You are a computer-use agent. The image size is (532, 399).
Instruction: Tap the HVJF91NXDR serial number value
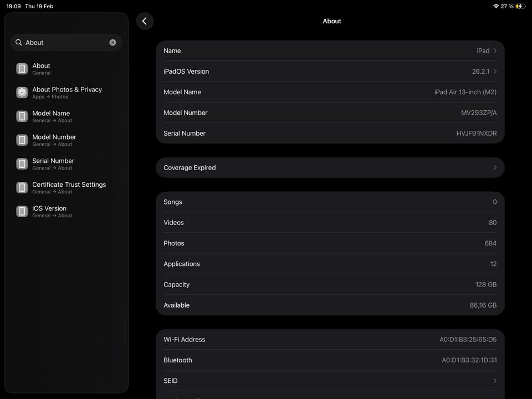477,134
